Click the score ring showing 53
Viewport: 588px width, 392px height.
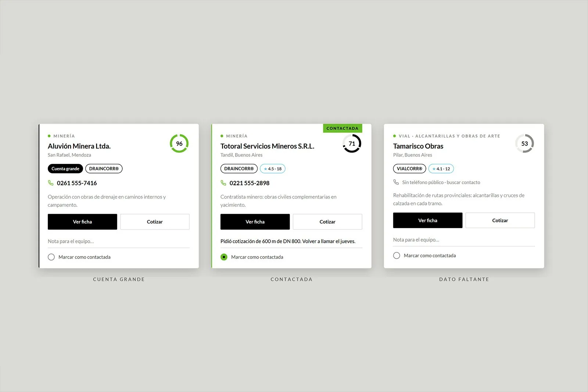click(525, 144)
